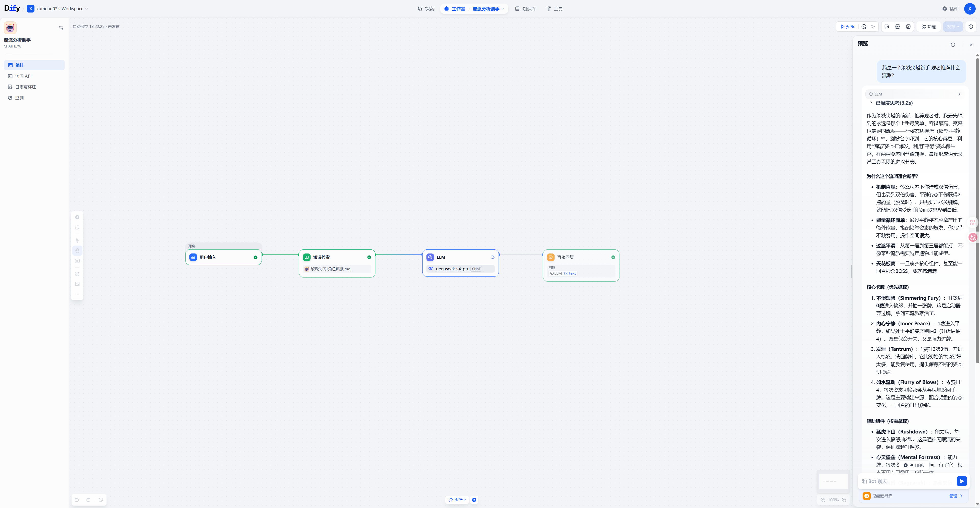Viewport: 980px width, 508px height.
Task: Click the orange citation feature icon
Action: coord(867,496)
